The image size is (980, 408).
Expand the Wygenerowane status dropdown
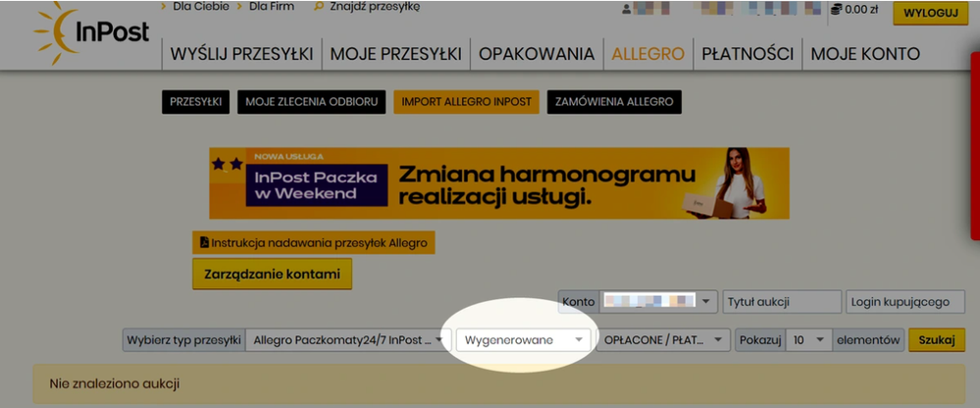[x=523, y=340]
